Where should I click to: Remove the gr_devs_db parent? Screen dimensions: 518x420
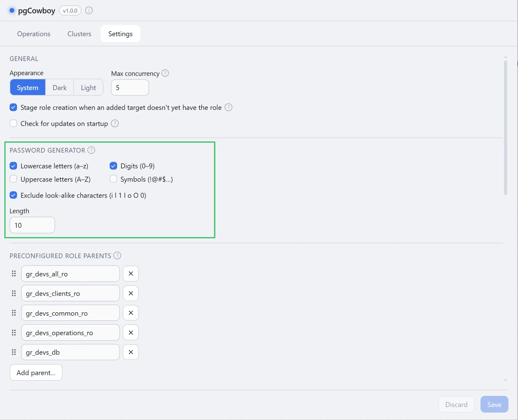point(131,352)
